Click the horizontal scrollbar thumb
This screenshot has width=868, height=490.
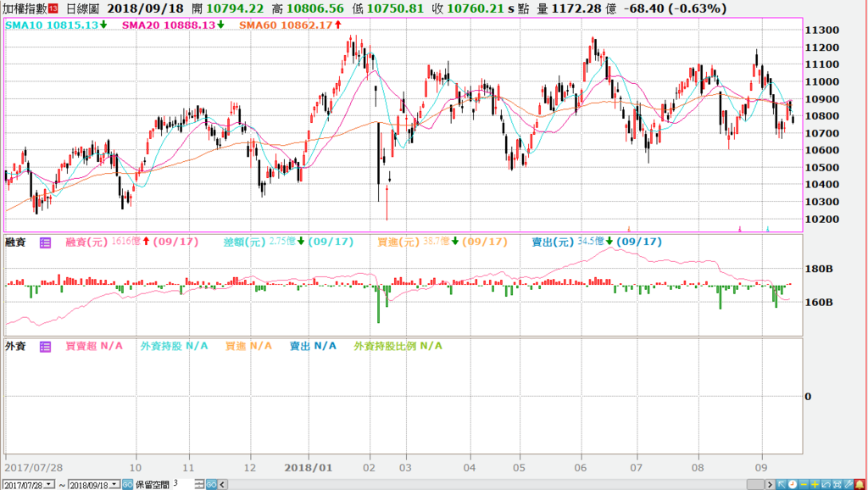755,484
